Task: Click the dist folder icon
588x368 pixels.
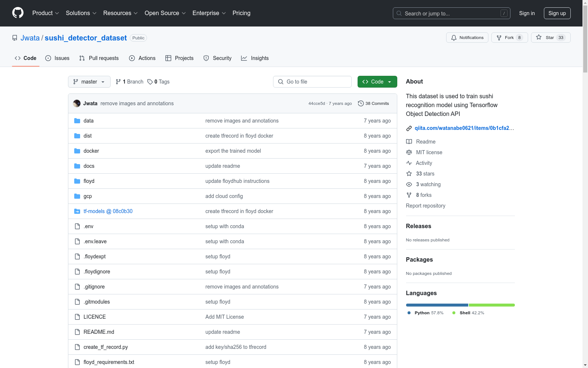Action: pyautogui.click(x=77, y=136)
